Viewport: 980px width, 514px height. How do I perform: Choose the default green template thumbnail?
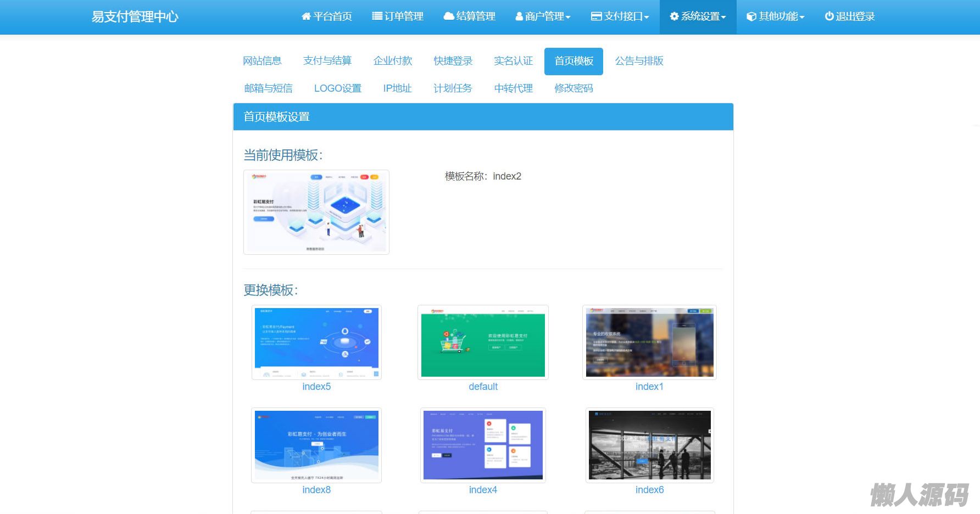(x=483, y=342)
